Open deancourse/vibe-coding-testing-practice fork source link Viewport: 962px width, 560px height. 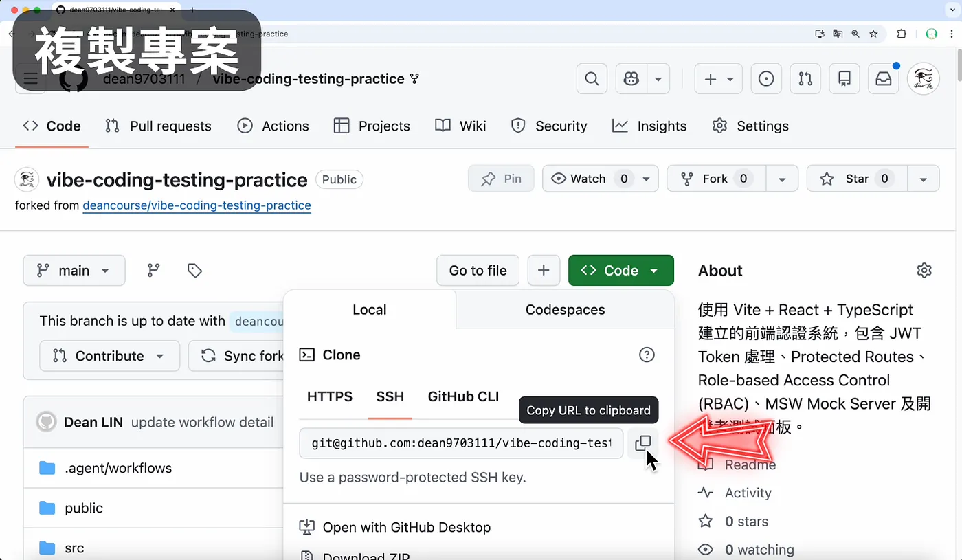pyautogui.click(x=197, y=205)
